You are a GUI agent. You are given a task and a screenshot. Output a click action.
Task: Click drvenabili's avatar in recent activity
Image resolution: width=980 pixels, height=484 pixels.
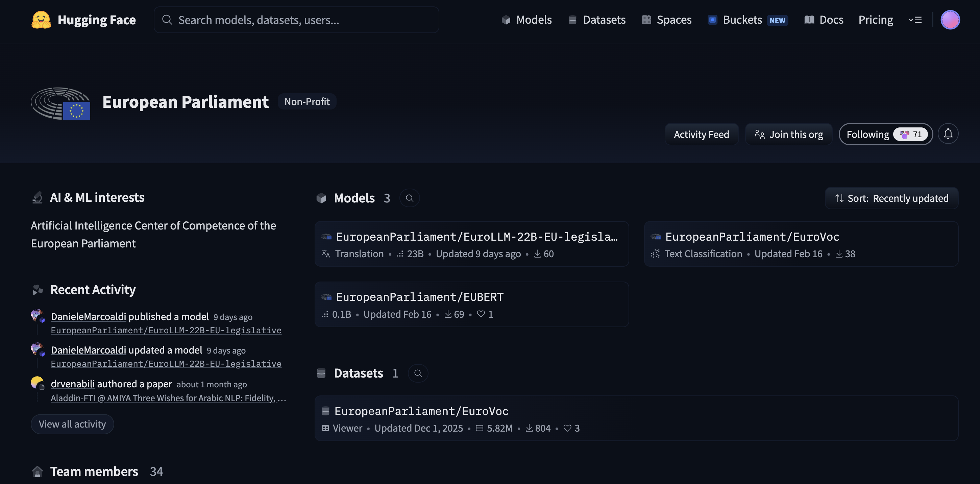(37, 383)
